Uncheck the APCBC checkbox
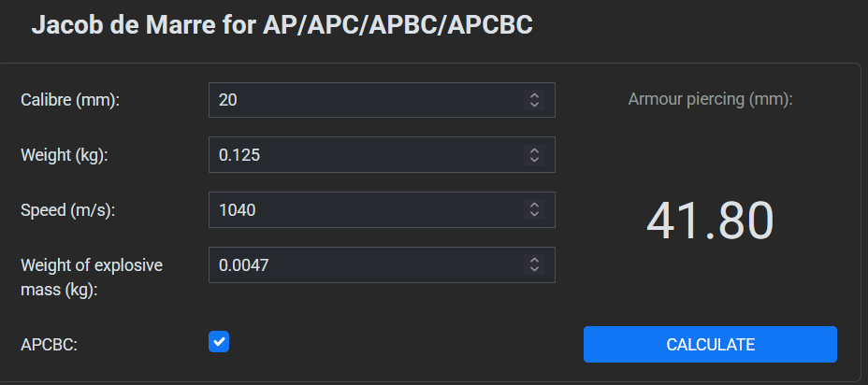 click(219, 342)
